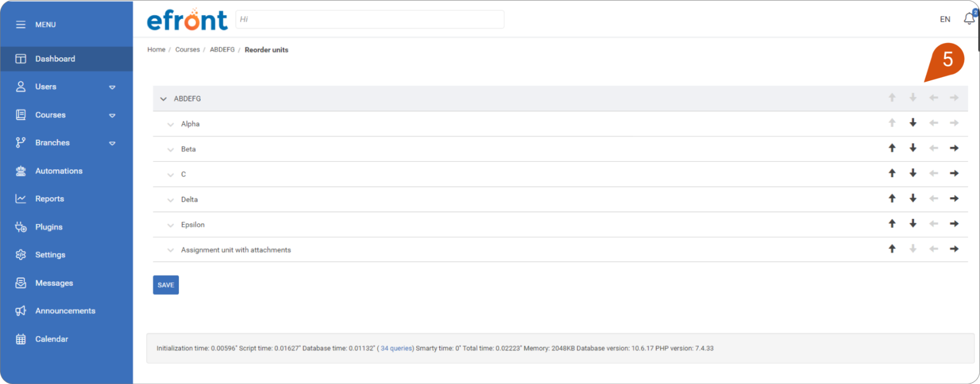
Task: Navigate to Courses in breadcrumb
Action: 187,50
